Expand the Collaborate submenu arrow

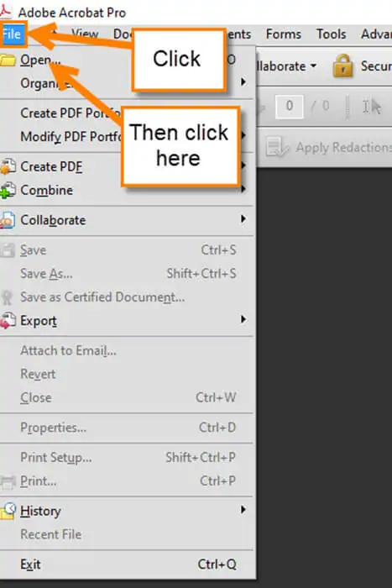point(243,219)
